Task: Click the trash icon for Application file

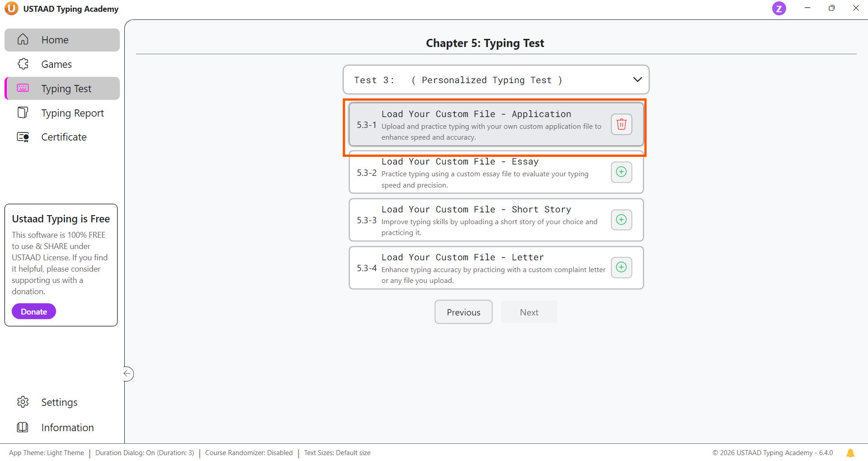Action: pyautogui.click(x=621, y=124)
